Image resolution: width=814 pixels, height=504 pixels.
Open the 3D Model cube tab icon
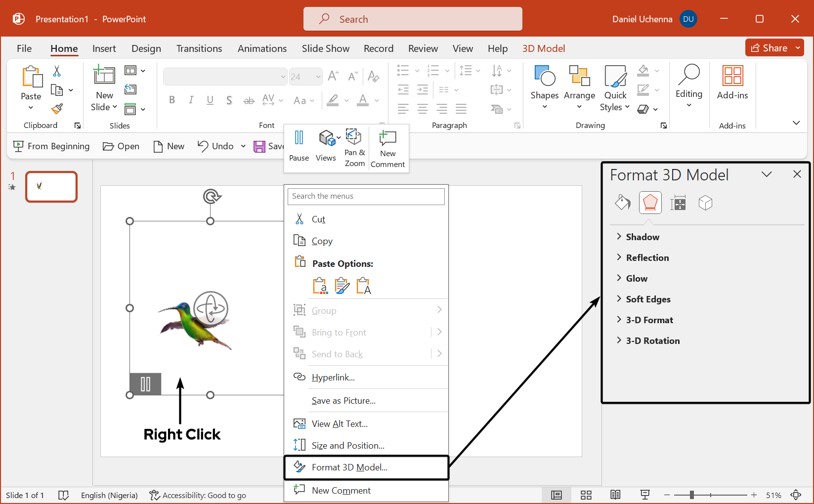[705, 203]
